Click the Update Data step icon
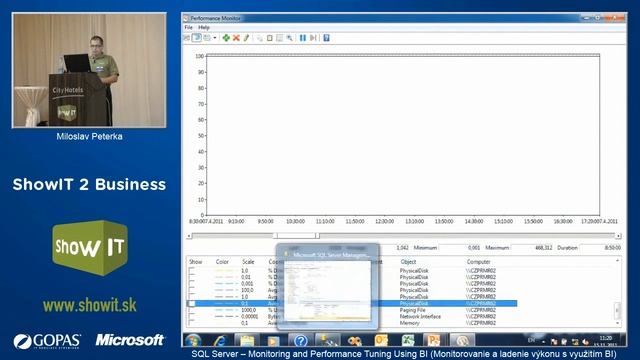Image resolution: width=640 pixels, height=360 pixels. [x=313, y=38]
